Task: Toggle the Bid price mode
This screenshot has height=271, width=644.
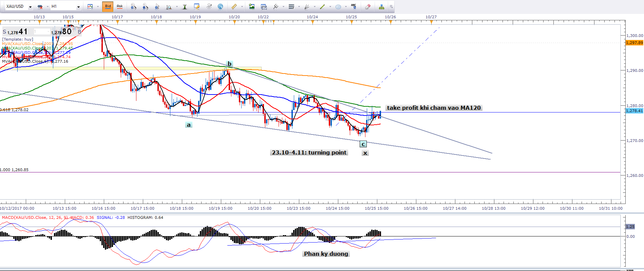Action: pyautogui.click(x=108, y=6)
